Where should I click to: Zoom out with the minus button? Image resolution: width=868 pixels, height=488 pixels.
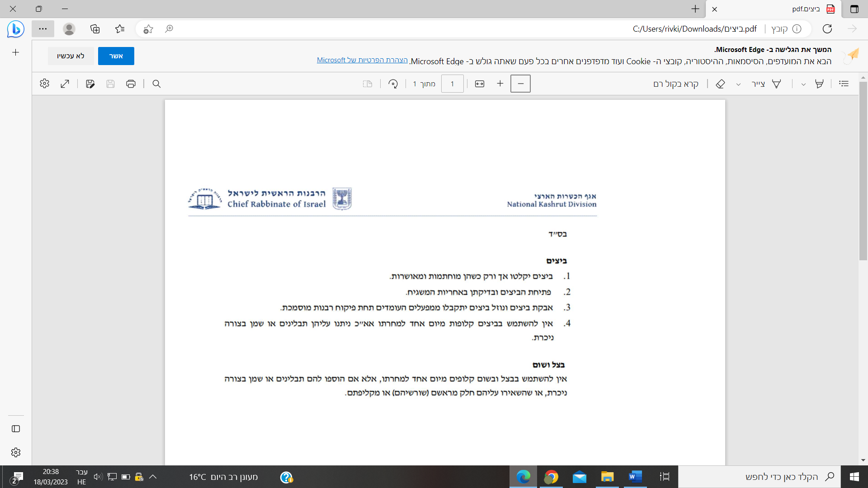[x=520, y=84]
